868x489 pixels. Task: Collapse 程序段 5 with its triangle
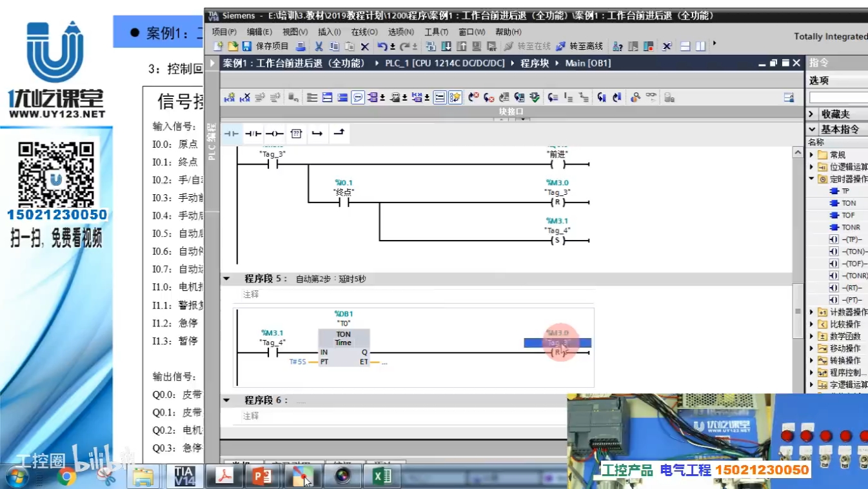point(227,279)
